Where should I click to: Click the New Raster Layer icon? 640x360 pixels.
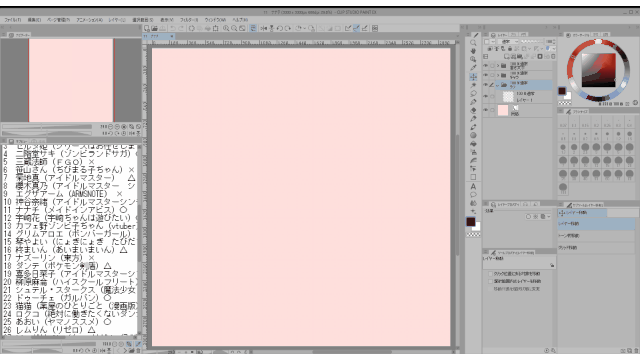pos(507,56)
